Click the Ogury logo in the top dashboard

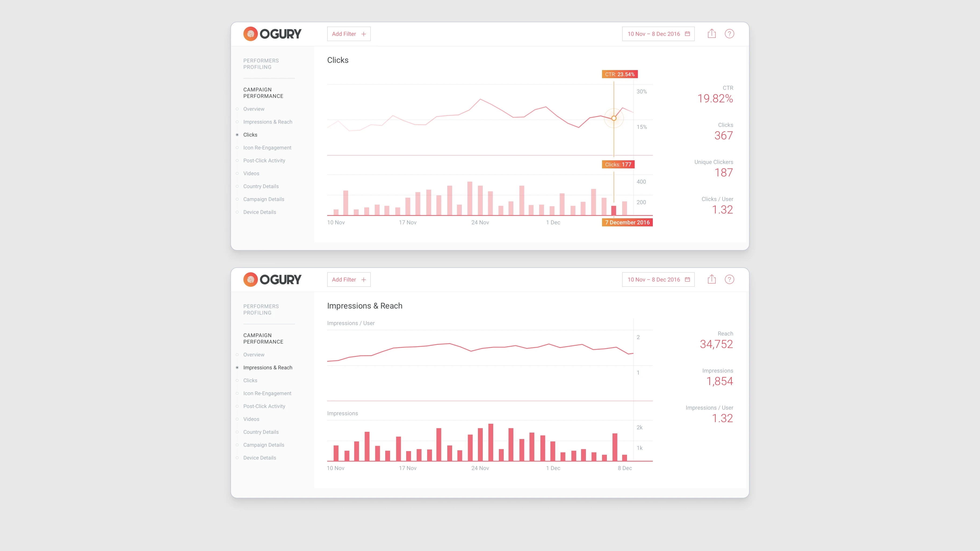(272, 34)
